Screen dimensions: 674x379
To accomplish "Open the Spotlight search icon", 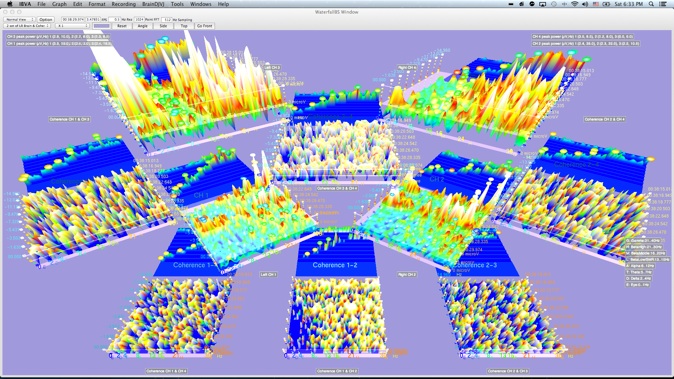I will 651,4.
